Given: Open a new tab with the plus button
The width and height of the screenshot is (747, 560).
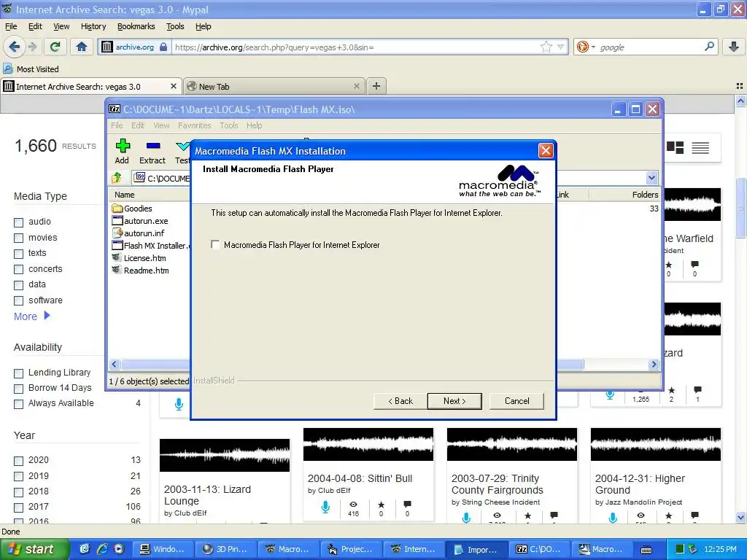Looking at the screenshot, I should click(376, 86).
